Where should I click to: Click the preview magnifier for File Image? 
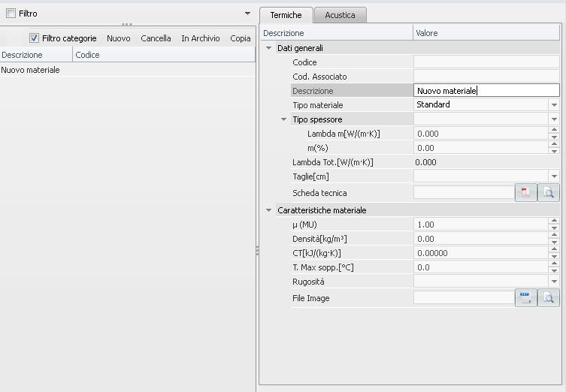(x=549, y=298)
